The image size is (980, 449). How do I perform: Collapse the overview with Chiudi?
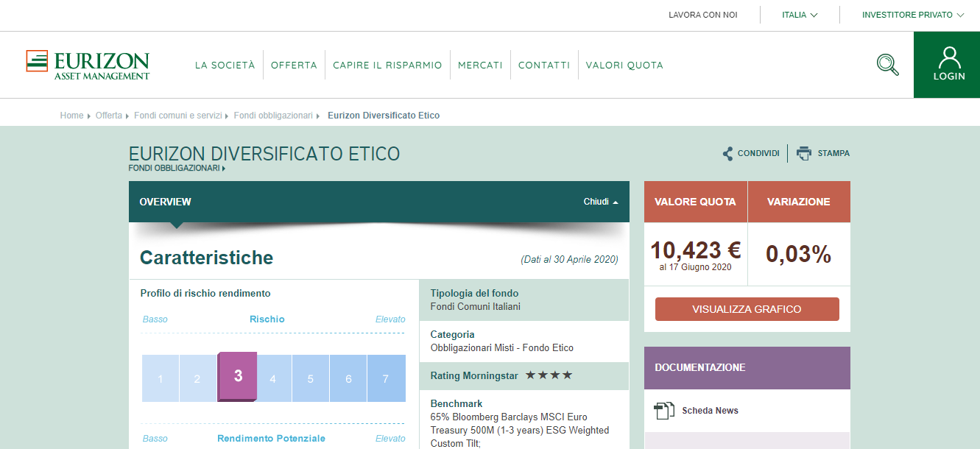[600, 202]
